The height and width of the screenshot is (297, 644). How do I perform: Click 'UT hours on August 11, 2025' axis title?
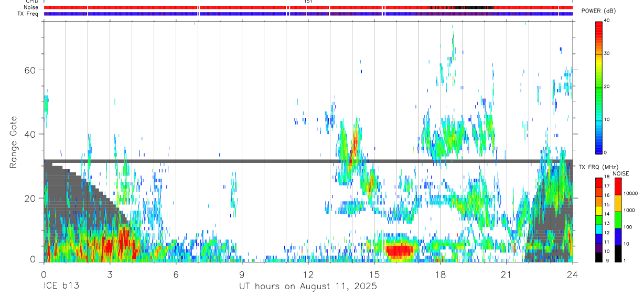[308, 287]
